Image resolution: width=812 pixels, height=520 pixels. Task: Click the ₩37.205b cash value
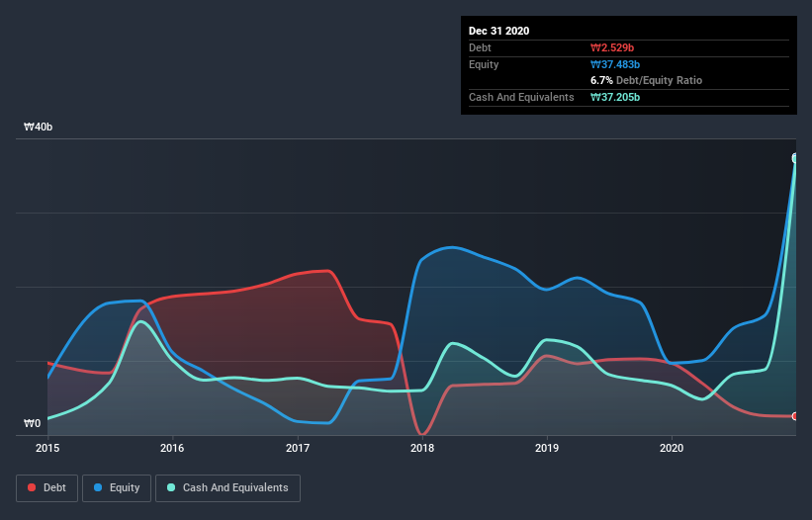(615, 97)
